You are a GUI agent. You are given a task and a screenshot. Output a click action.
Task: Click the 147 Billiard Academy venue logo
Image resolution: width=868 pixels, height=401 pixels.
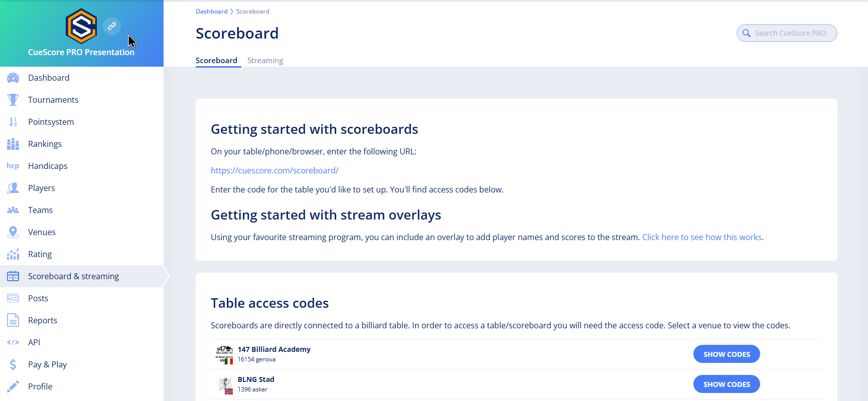pos(224,354)
